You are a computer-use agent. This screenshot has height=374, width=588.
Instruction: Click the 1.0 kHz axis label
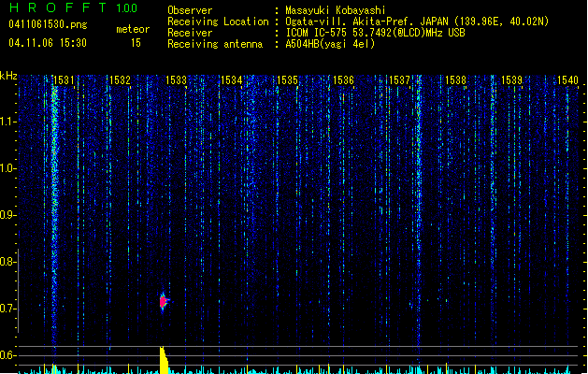pos(7,168)
